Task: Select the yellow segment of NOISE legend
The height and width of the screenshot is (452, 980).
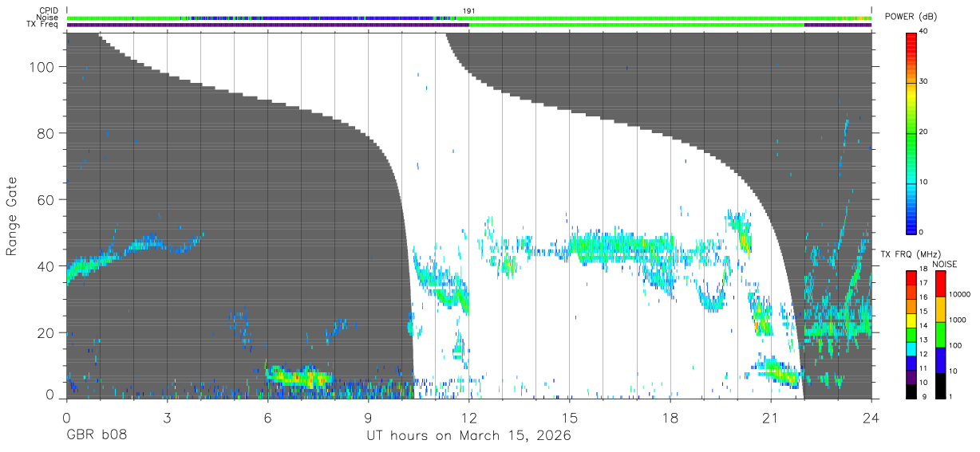Action: 939,309
